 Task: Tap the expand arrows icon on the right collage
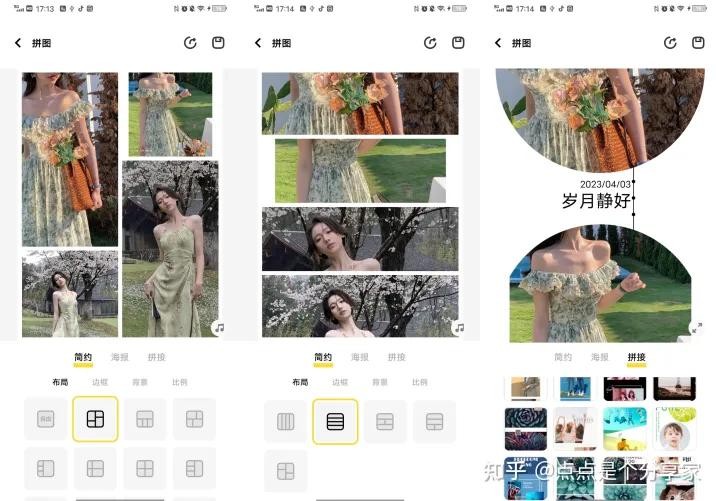[696, 327]
